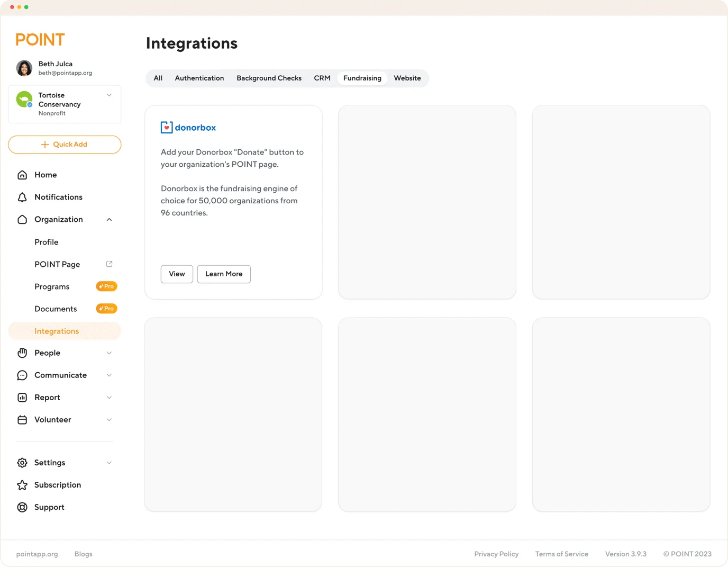Select the Report chart icon
The height and width of the screenshot is (567, 728).
click(x=22, y=397)
